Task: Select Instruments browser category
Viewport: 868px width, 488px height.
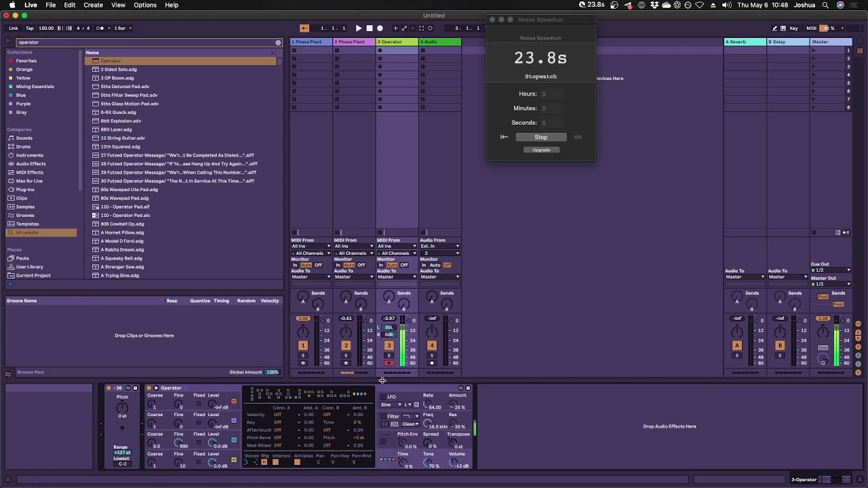Action: pyautogui.click(x=29, y=155)
